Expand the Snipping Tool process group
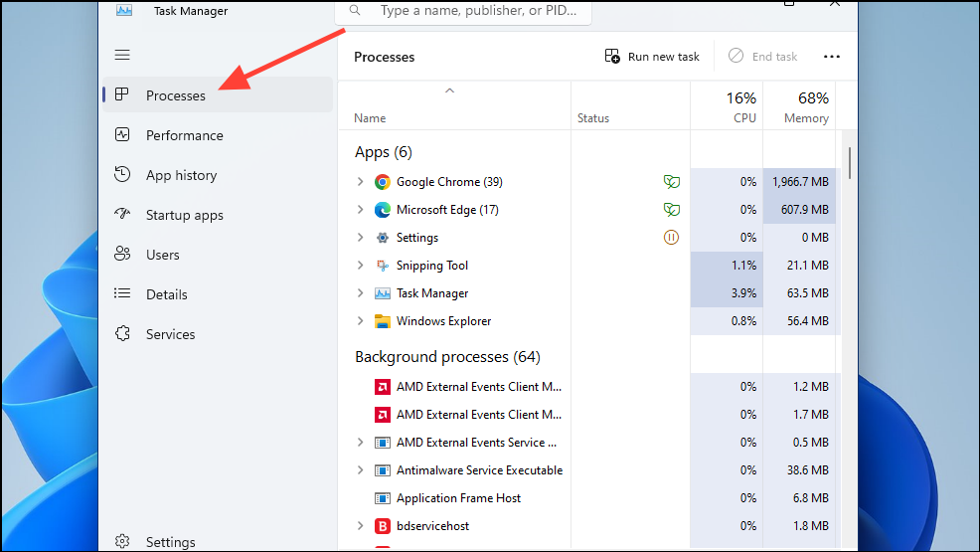Screen dimensions: 980x552 360,266
